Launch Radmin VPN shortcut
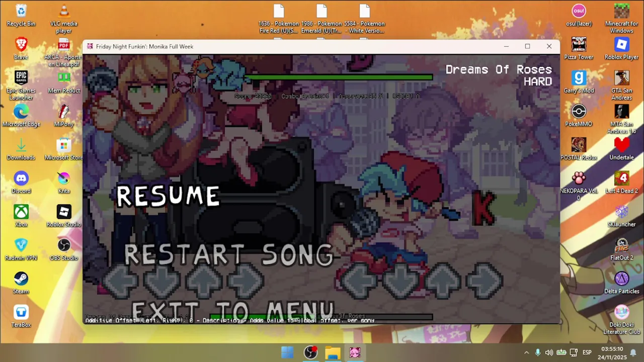Image resolution: width=644 pixels, height=362 pixels. click(x=21, y=249)
